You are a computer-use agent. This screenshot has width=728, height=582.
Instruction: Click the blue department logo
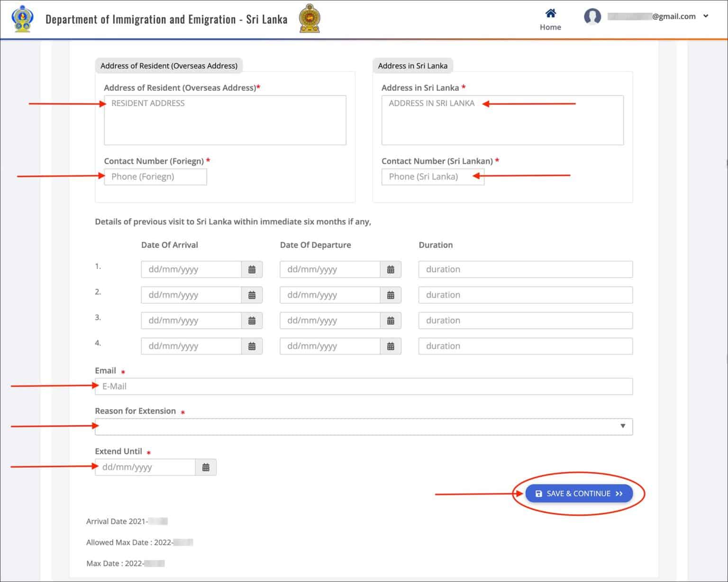(22, 19)
